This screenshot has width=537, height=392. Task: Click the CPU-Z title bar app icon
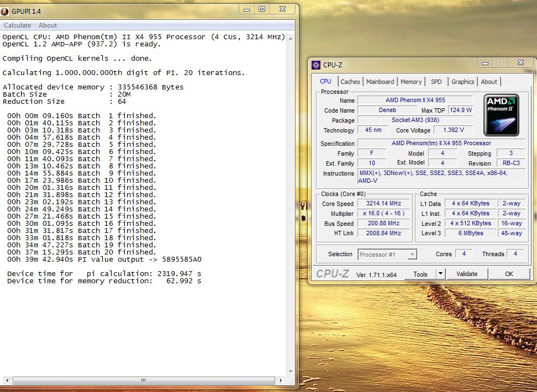point(316,65)
